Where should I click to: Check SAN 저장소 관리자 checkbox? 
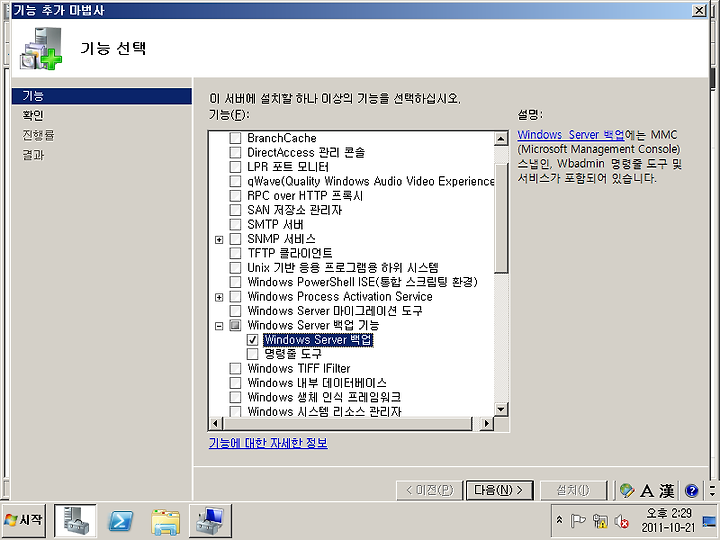(235, 210)
